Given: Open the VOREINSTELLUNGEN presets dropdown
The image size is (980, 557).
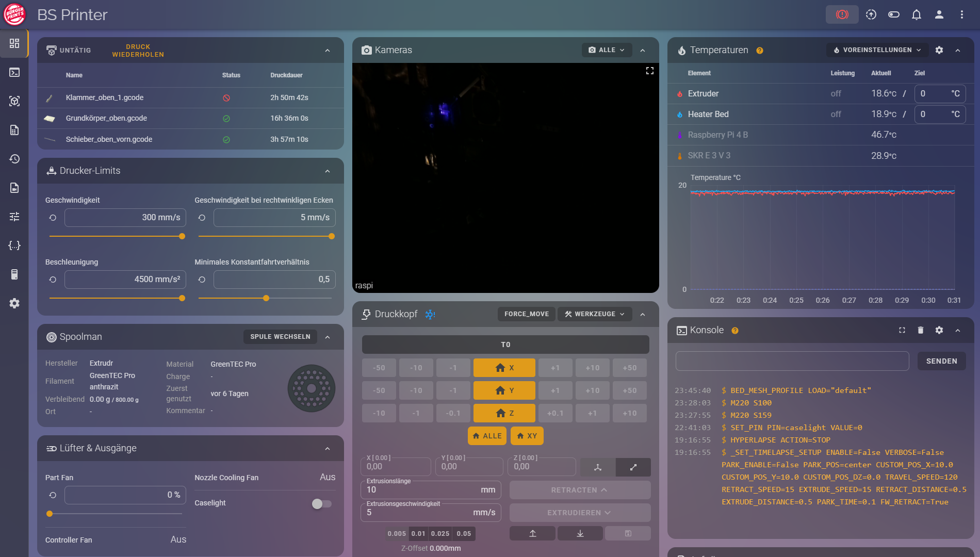Looking at the screenshot, I should click(876, 50).
